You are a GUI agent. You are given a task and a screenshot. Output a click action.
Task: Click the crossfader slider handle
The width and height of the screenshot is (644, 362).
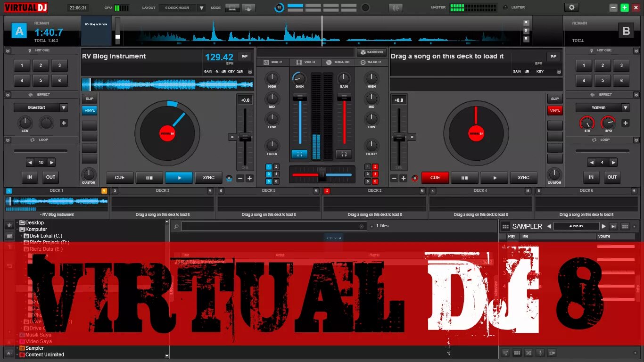322,174
